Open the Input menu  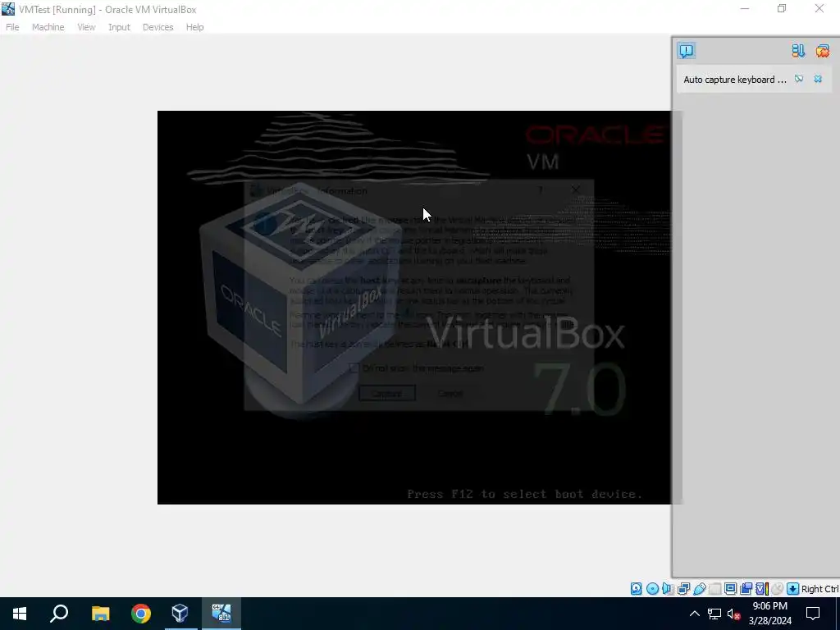click(119, 27)
